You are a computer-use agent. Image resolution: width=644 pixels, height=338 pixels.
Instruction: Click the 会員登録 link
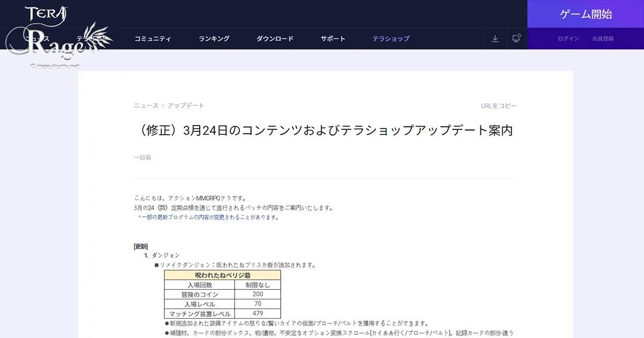point(604,38)
